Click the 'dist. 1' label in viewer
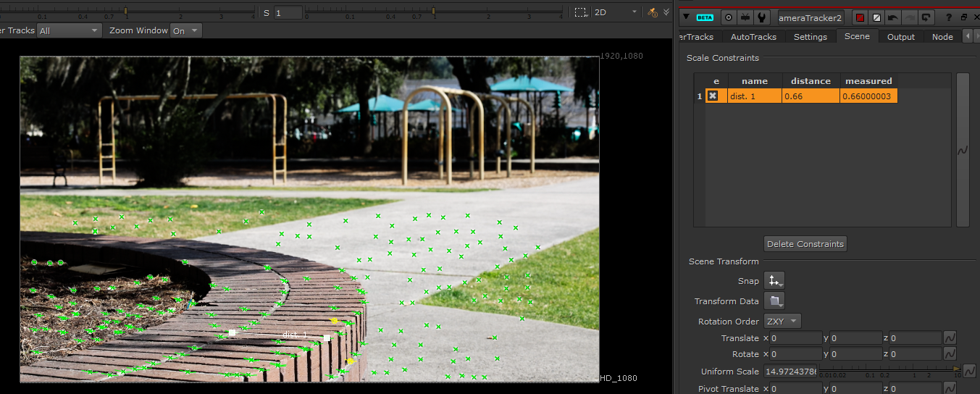This screenshot has height=394, width=980. coord(296,334)
